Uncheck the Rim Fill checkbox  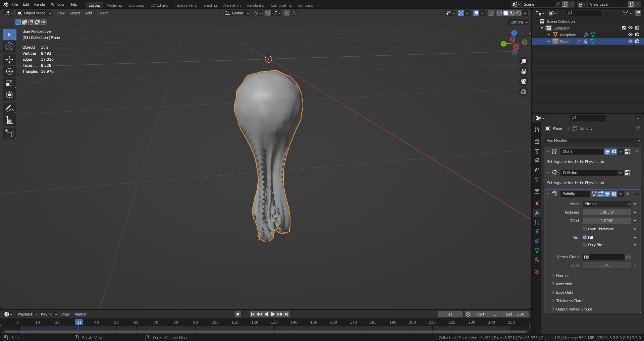[x=585, y=237]
